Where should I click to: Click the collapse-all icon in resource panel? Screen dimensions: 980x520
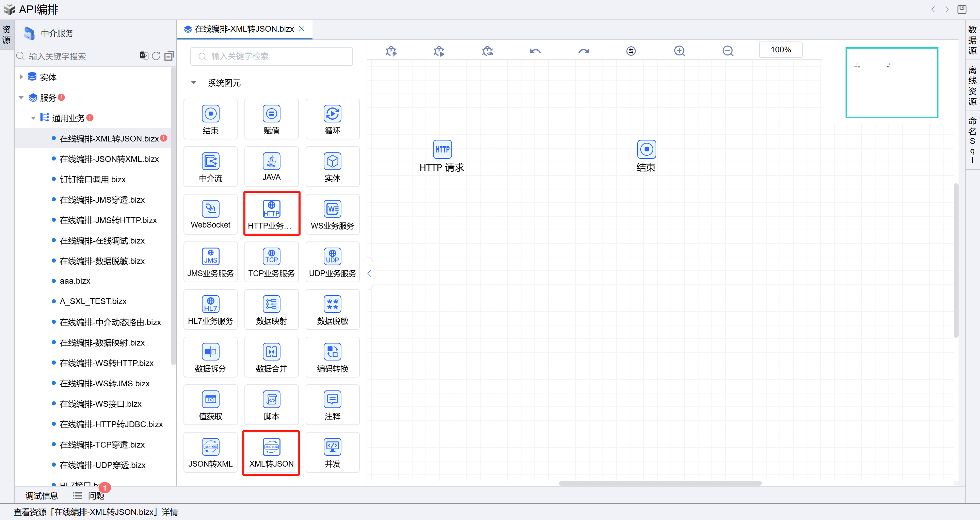tap(169, 56)
